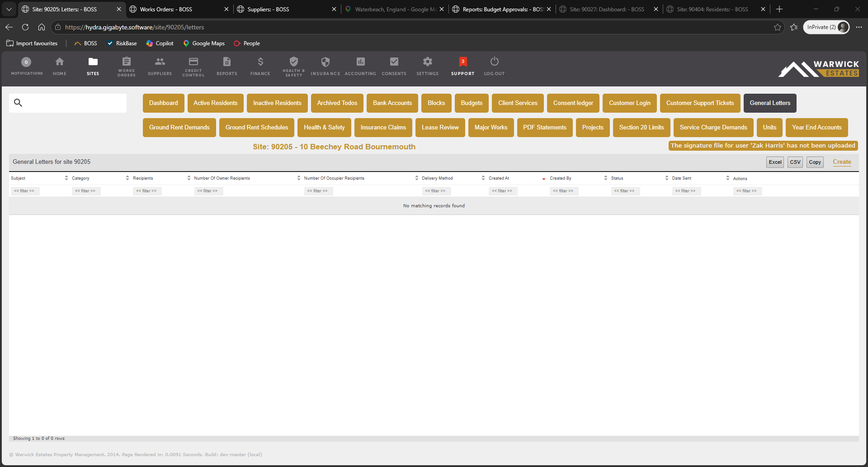Viewport: 868px width, 467px height.
Task: Refresh the page with reload icon
Action: tap(25, 27)
